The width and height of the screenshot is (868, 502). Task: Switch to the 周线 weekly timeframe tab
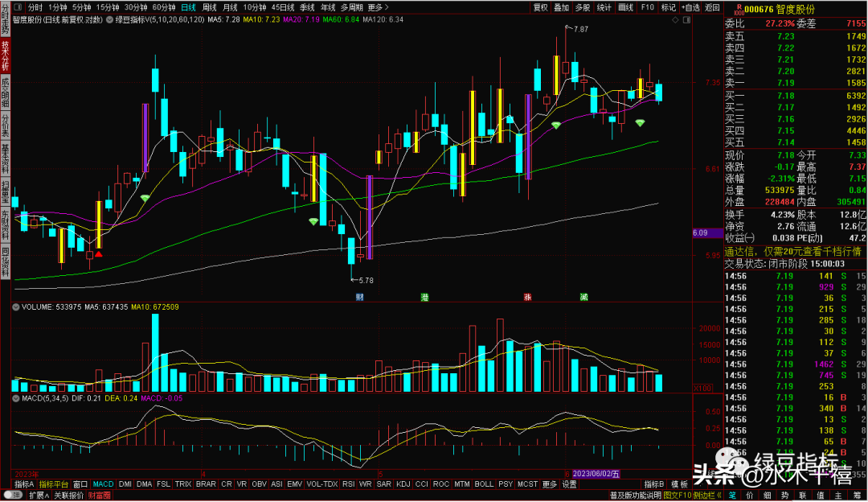tap(209, 7)
